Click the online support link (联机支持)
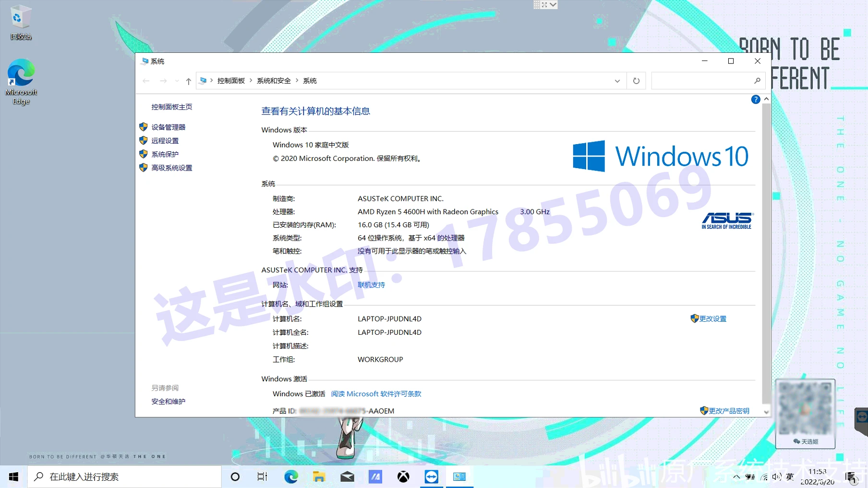Image resolution: width=868 pixels, height=488 pixels. click(371, 285)
